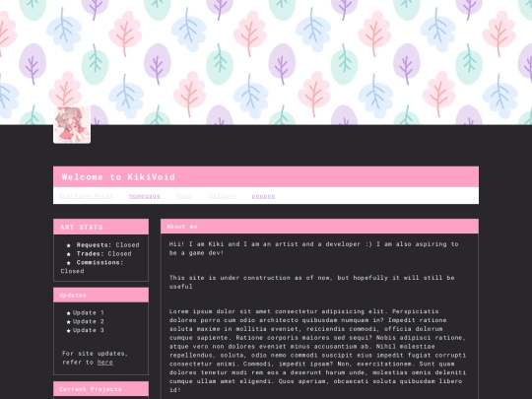Follow the 'here' site updates link
The height and width of the screenshot is (399, 532).
click(x=105, y=362)
